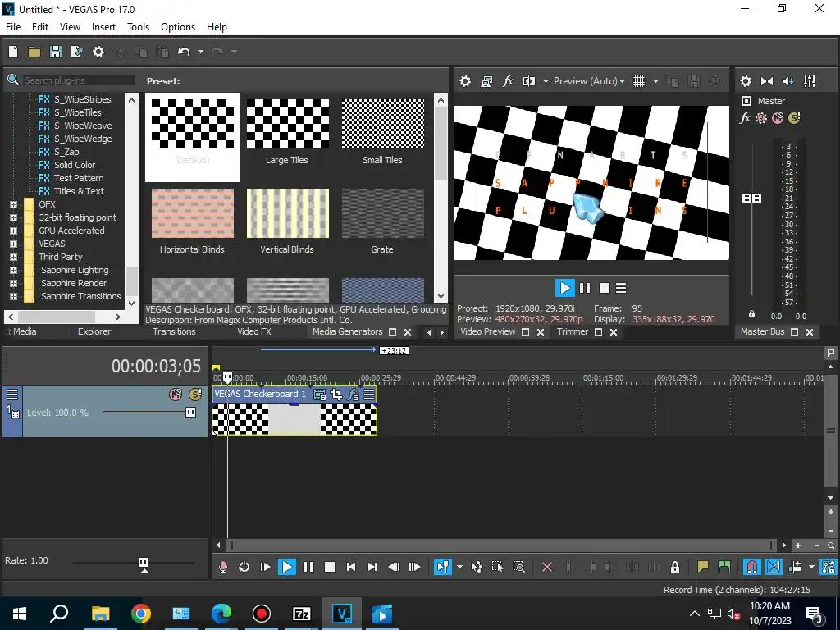Image resolution: width=840 pixels, height=630 pixels.
Task: Expand the OFX folder
Action: coord(13,204)
